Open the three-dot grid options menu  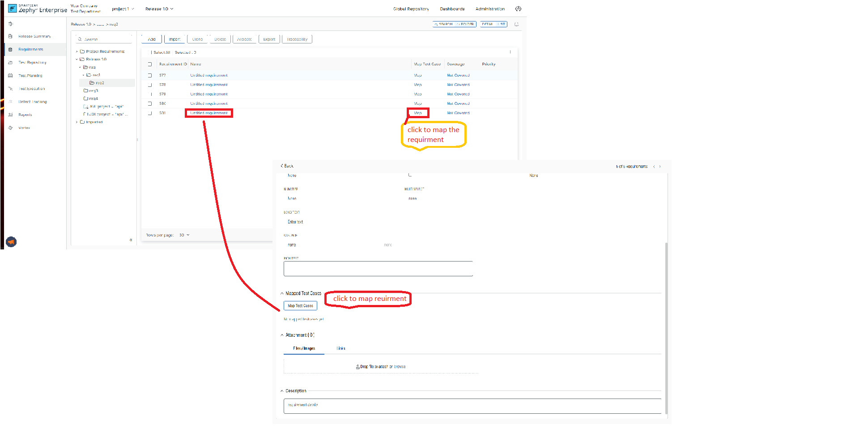click(x=510, y=52)
